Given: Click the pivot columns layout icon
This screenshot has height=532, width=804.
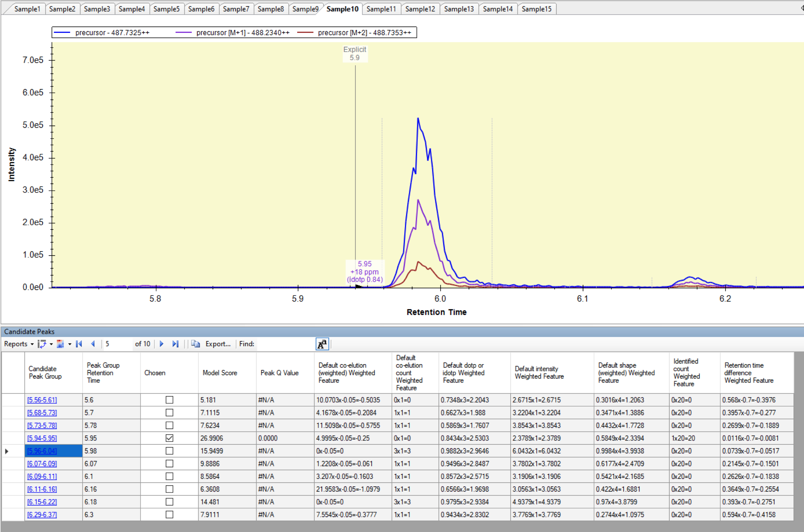Looking at the screenshot, I should (x=42, y=344).
